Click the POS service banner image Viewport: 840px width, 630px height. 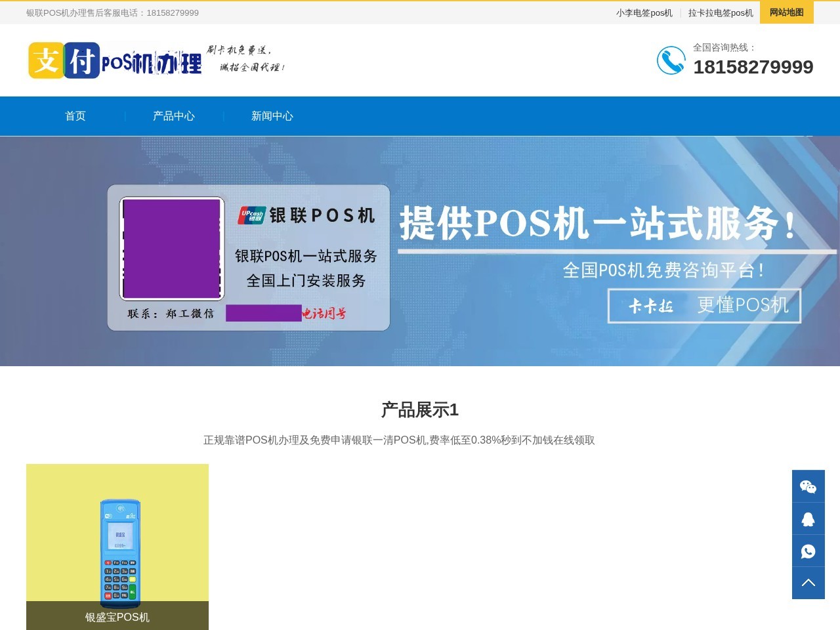click(x=420, y=251)
